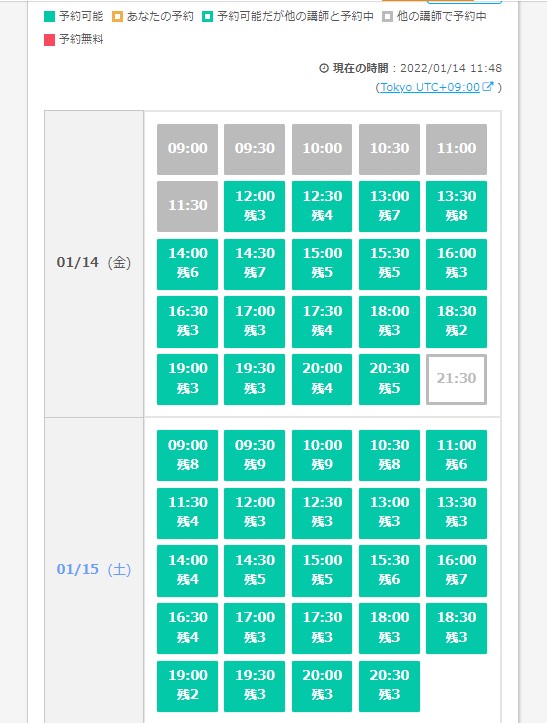Click the gray 他の講師で予約中 legend icon
The height and width of the screenshot is (723, 547).
click(387, 17)
